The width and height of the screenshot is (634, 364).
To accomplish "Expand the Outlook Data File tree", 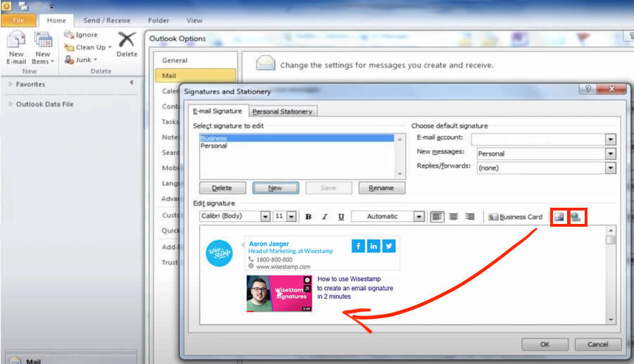I will point(11,103).
